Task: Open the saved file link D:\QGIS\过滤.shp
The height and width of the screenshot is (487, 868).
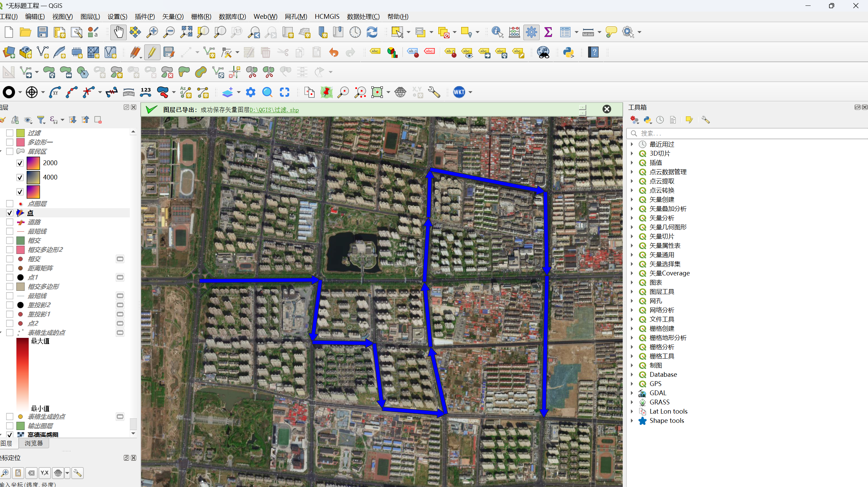Action: point(274,110)
